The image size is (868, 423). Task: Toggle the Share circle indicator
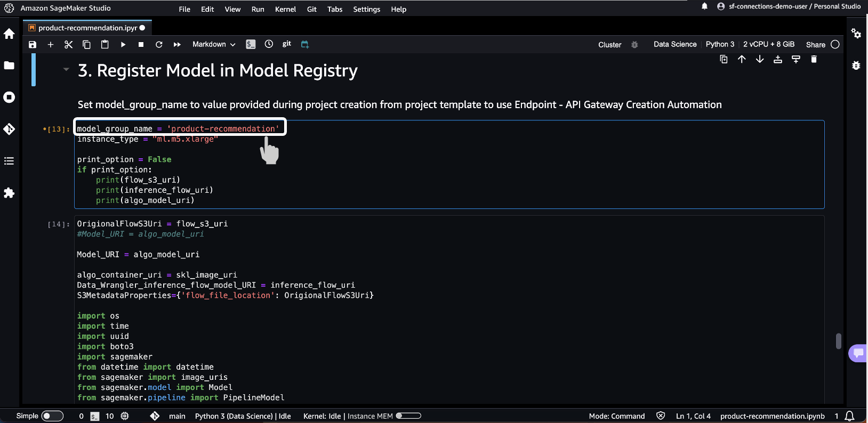[835, 45]
